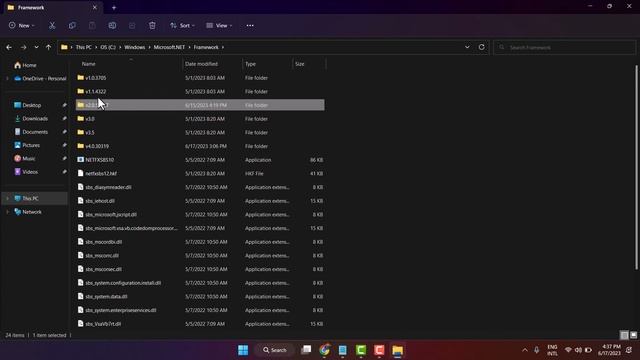Select the v1.1.4322 folder
This screenshot has height=360, width=640.
pos(200,91)
